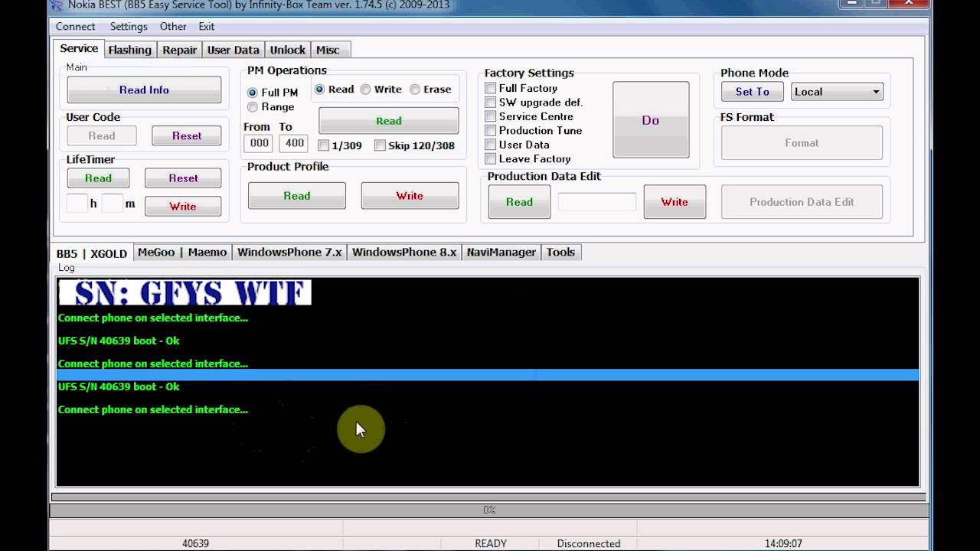Click the LifeTimer minutes field
Viewport: 980px width, 551px height.
tap(112, 204)
